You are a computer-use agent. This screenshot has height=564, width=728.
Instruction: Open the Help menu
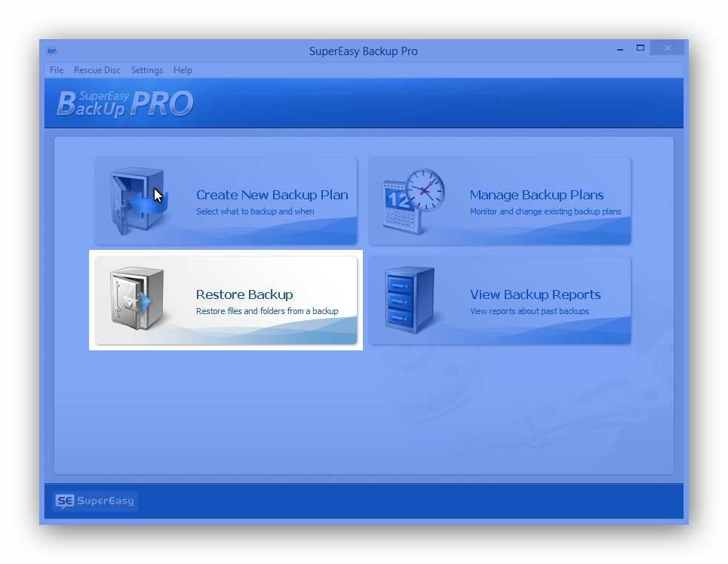(183, 70)
